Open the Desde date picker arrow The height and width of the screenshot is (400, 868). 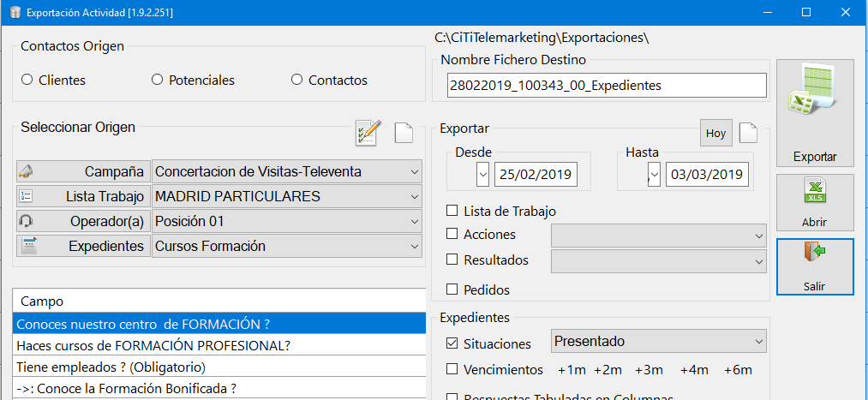482,175
